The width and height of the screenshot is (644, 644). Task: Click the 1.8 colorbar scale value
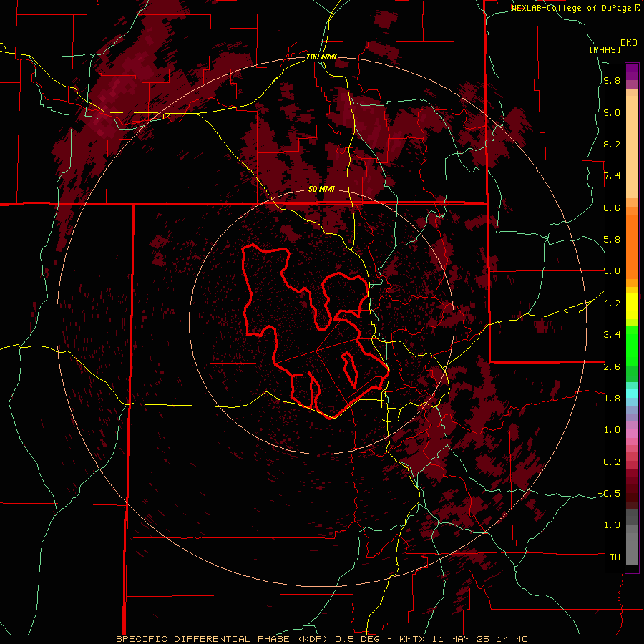[x=612, y=399]
